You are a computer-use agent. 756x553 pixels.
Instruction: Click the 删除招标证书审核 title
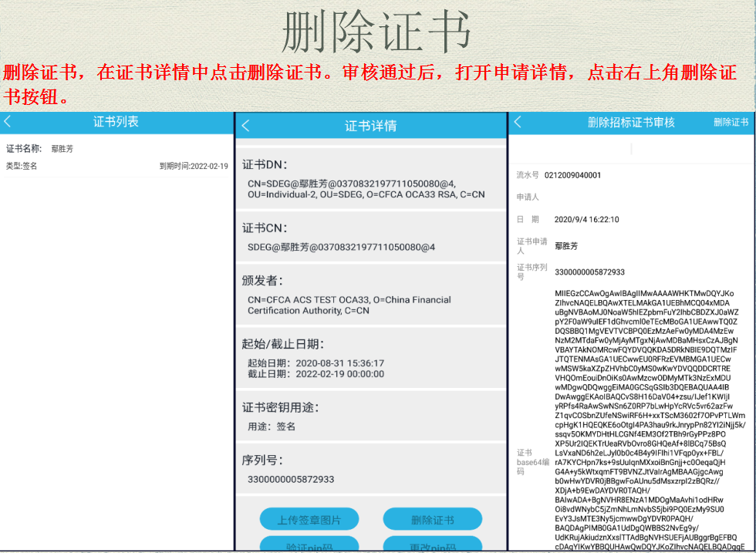tap(631, 123)
